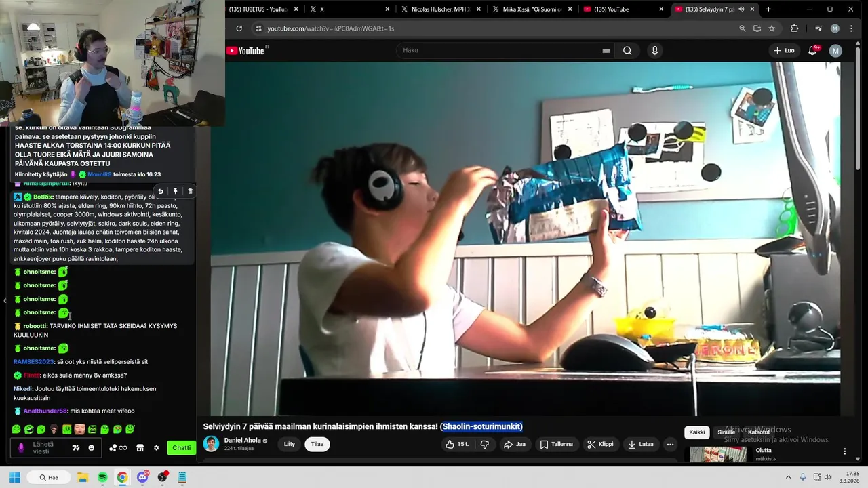
Task: Download video with Lataa button
Action: 641,444
